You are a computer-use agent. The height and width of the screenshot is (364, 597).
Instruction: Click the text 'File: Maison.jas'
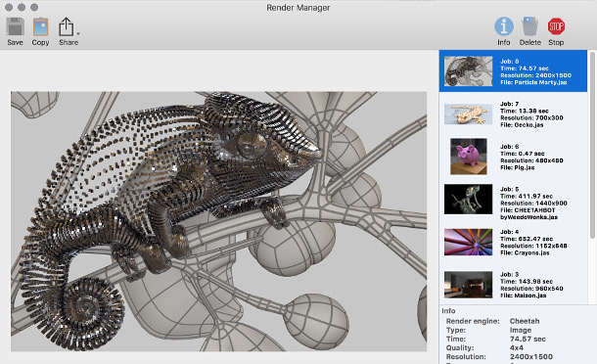coord(524,296)
